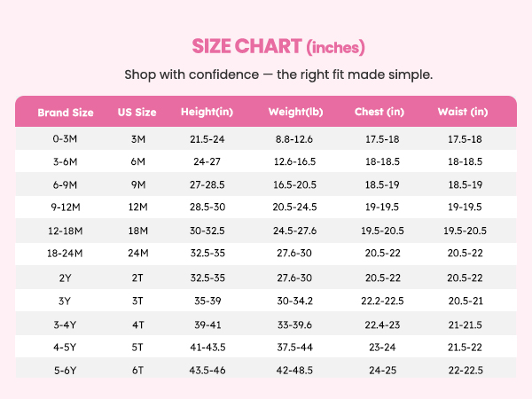The height and width of the screenshot is (399, 532).
Task: Select the 0-3M brand size cell
Action: 65,139
